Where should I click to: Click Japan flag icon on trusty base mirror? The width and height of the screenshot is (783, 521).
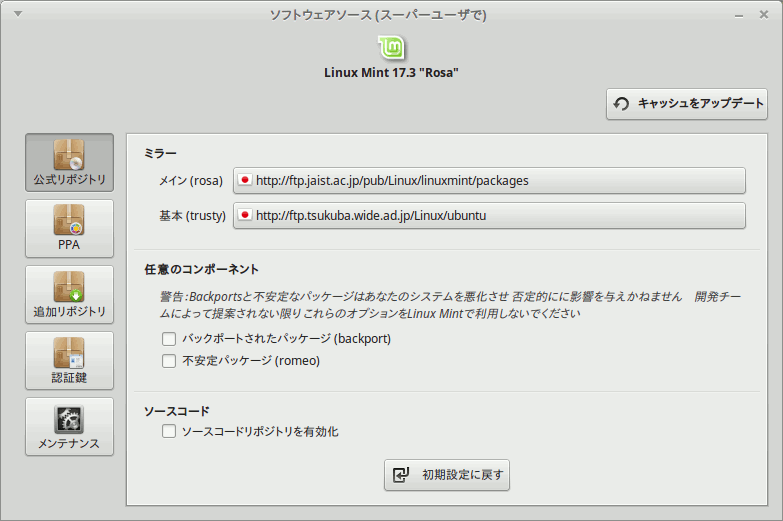pos(245,215)
